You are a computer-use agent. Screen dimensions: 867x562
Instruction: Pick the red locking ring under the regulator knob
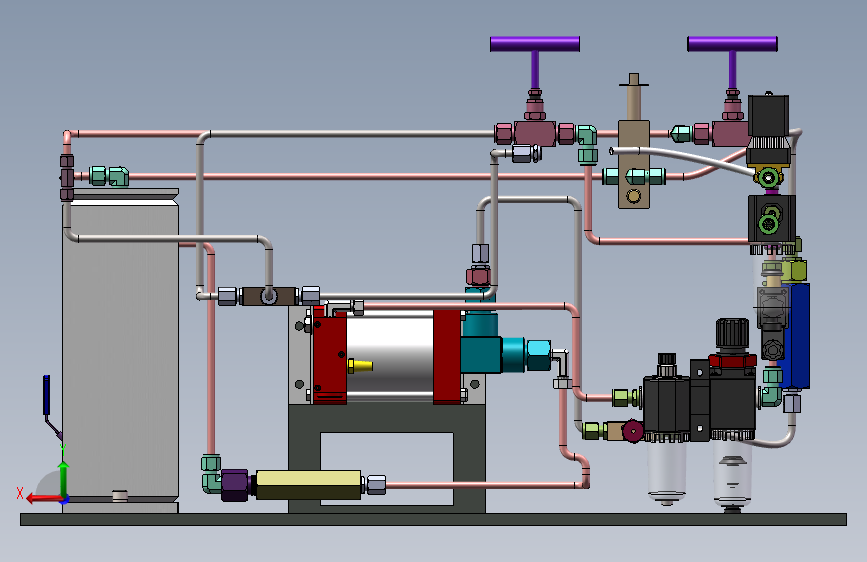click(x=732, y=361)
